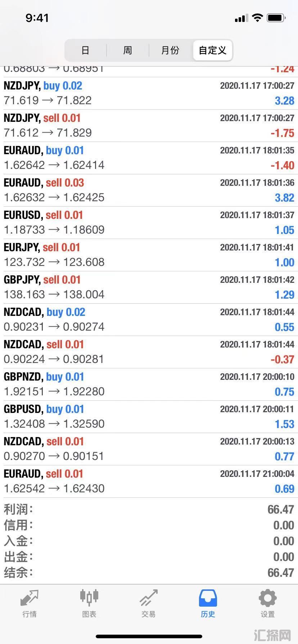Open the NZDJPY buy 0.02 trade row
The width and height of the screenshot is (298, 644).
coord(149,93)
